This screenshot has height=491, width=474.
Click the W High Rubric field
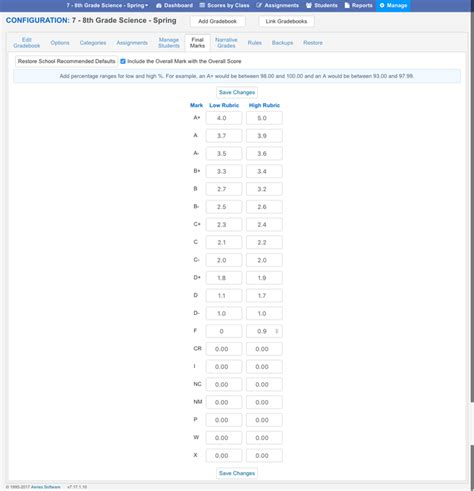[x=264, y=438]
